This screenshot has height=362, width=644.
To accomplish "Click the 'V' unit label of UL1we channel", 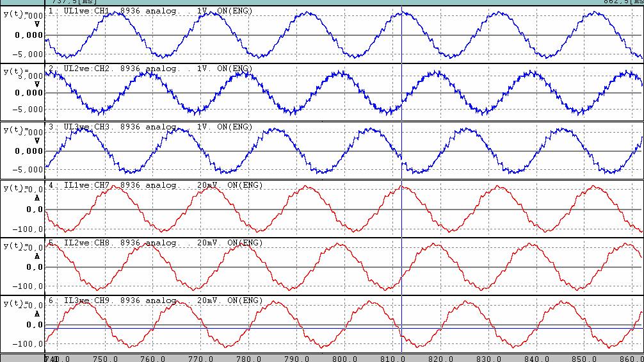I will (37, 24).
